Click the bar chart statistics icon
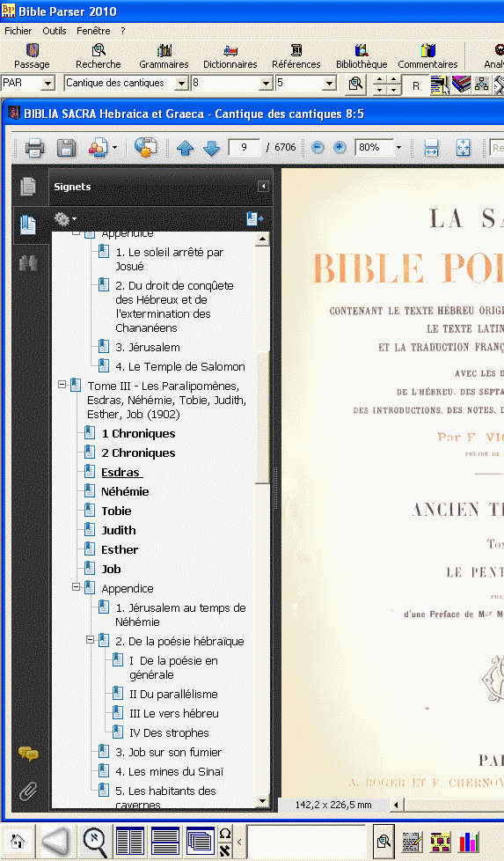The image size is (504, 861). coord(469,842)
